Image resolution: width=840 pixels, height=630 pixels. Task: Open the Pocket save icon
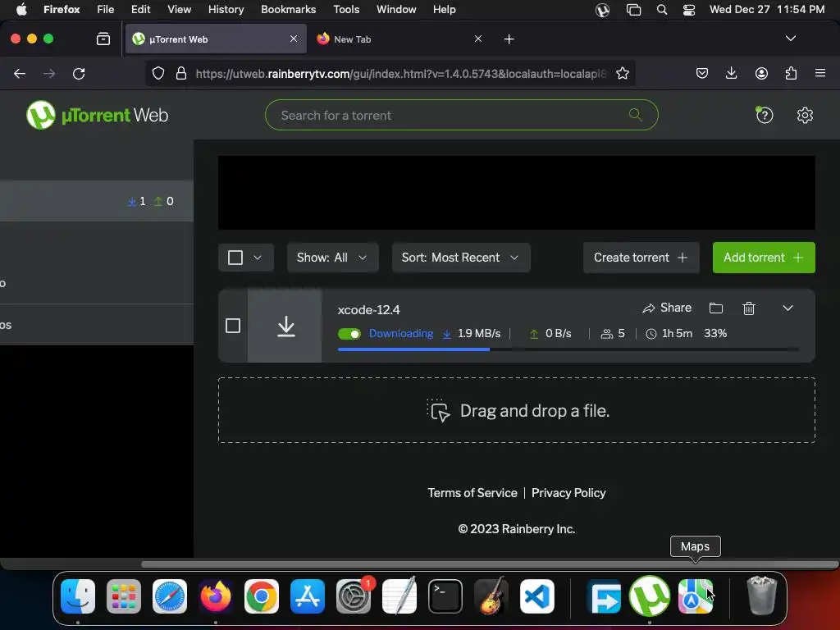coord(702,73)
